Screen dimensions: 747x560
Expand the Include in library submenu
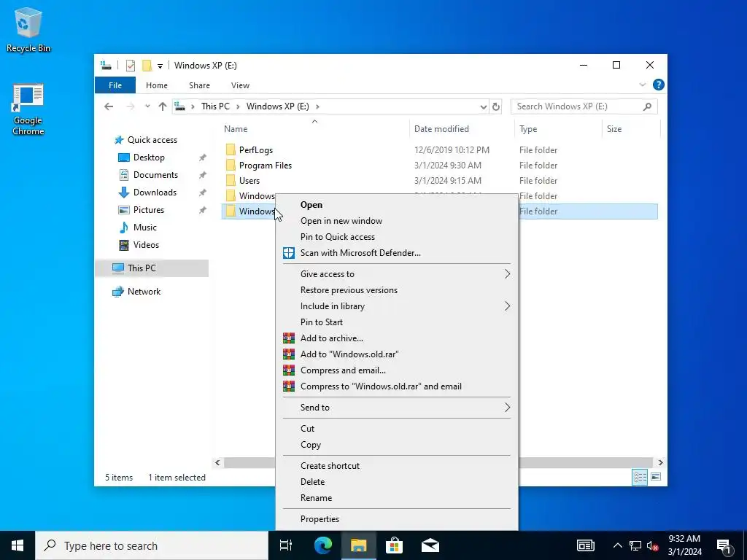pyautogui.click(x=396, y=306)
